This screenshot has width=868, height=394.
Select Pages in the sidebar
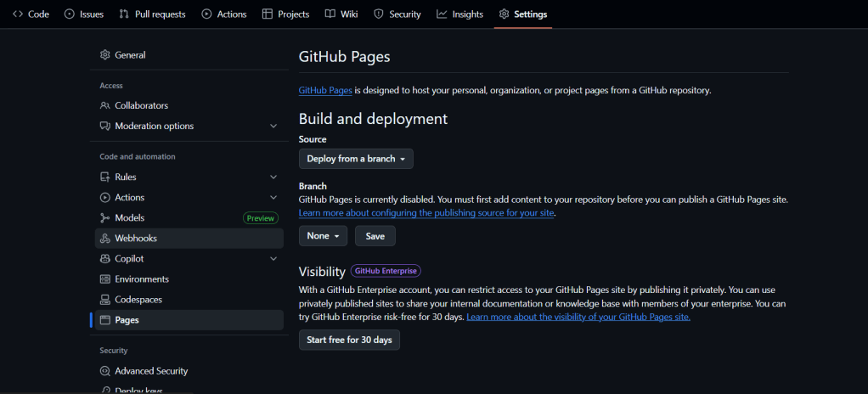click(x=189, y=320)
